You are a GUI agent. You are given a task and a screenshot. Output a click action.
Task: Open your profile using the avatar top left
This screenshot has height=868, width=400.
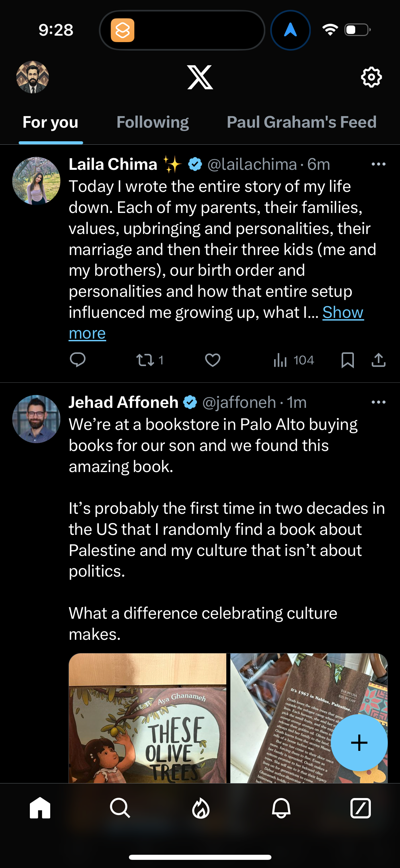33,77
